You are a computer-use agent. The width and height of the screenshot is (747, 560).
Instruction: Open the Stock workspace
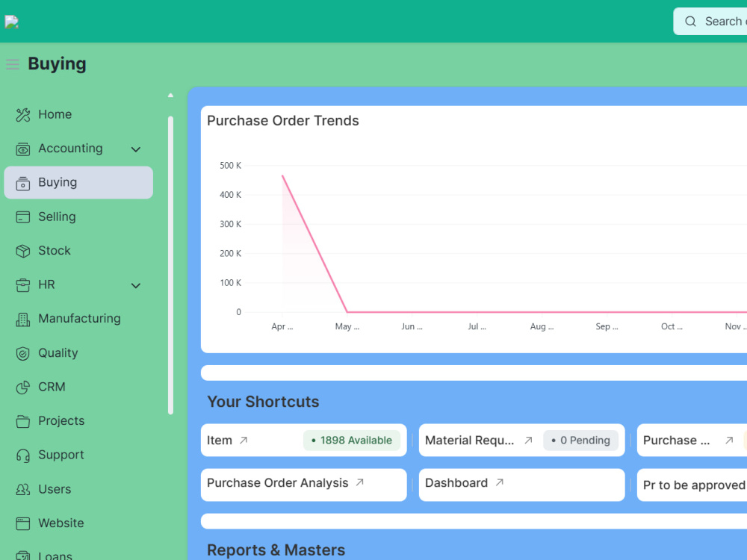point(78,251)
